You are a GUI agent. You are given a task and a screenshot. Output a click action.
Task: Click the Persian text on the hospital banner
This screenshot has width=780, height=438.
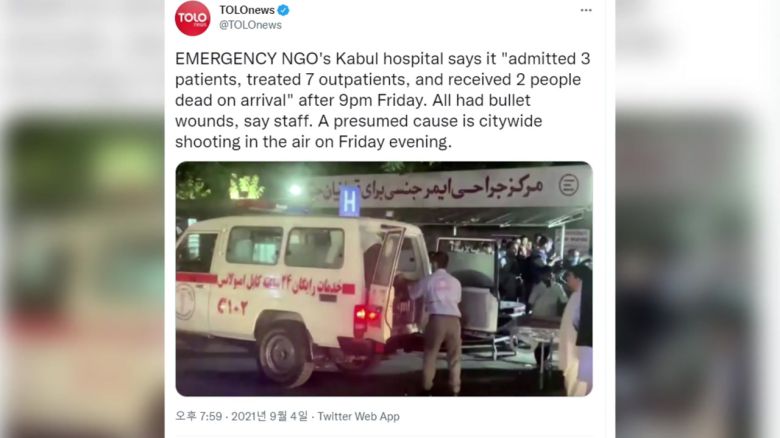pyautogui.click(x=428, y=189)
